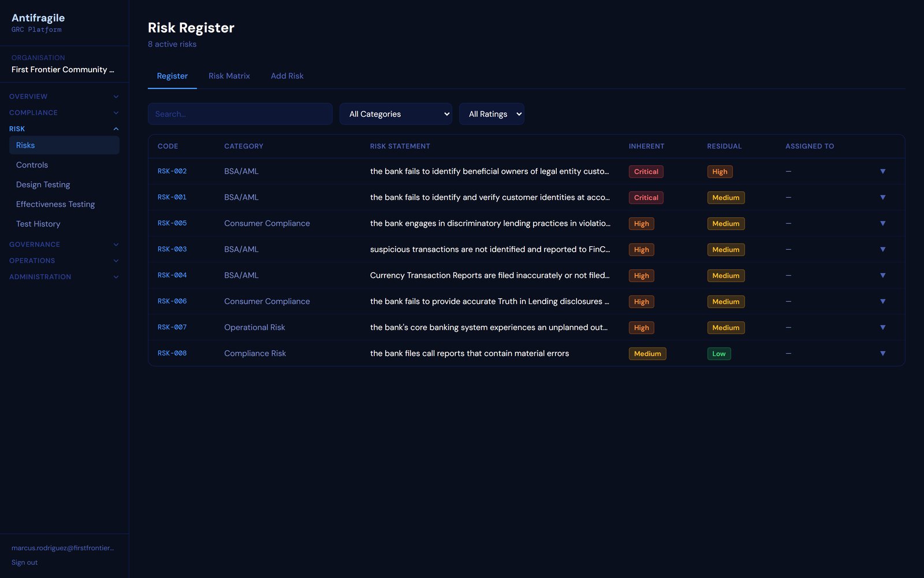
Task: Click First Frontier Community organisation name
Action: pos(63,69)
